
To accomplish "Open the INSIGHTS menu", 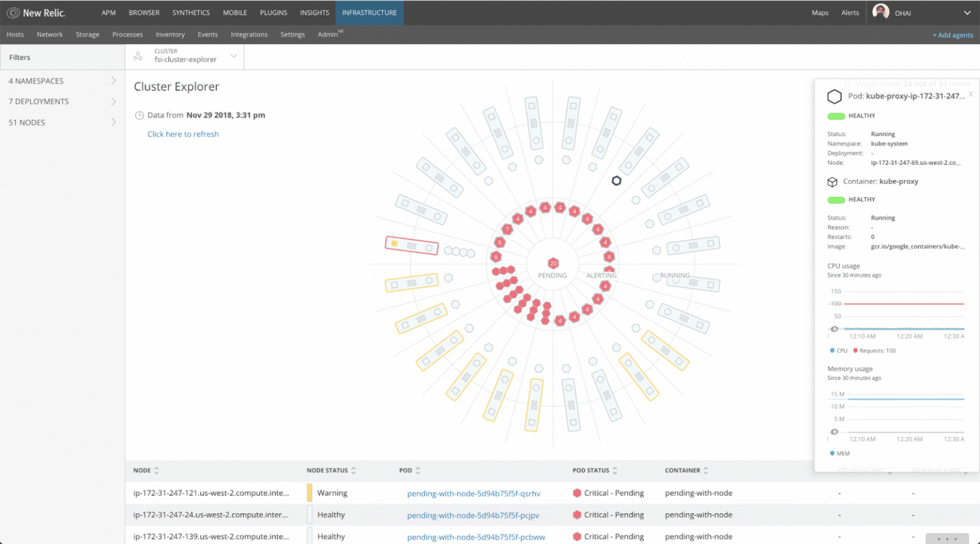I will (315, 13).
